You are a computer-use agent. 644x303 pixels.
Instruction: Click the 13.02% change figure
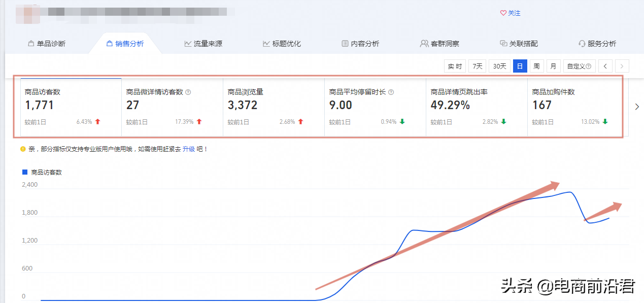591,122
